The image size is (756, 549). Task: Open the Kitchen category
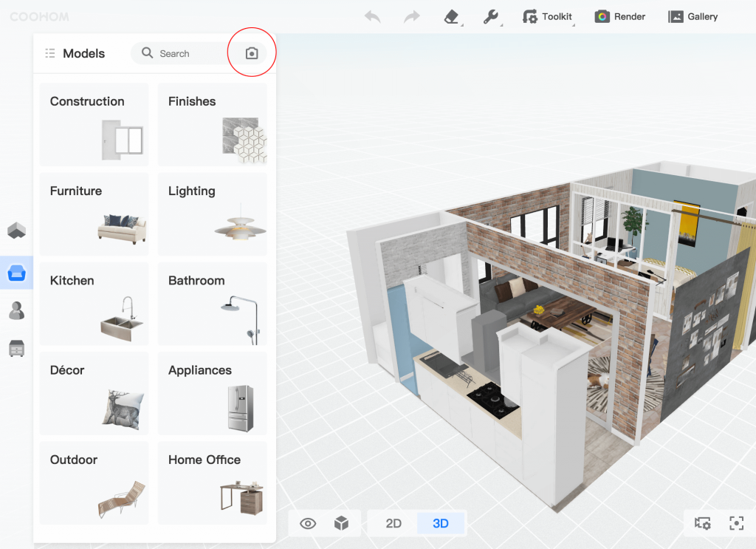[94, 304]
